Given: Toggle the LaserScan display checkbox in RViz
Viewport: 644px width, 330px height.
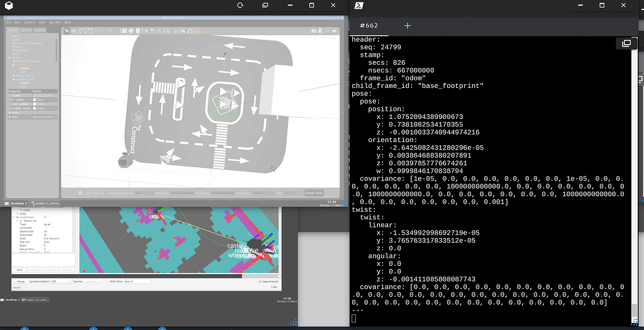Looking at the screenshot, I should (x=45, y=217).
